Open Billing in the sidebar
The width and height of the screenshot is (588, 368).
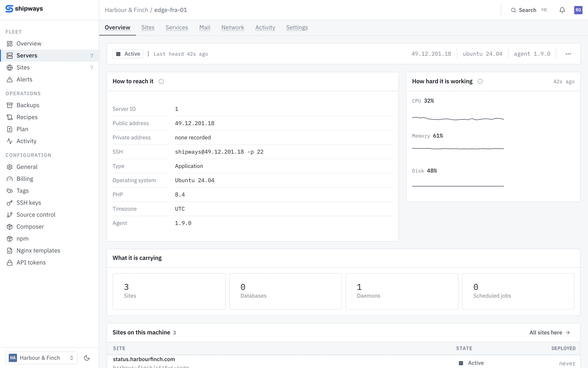point(50,179)
